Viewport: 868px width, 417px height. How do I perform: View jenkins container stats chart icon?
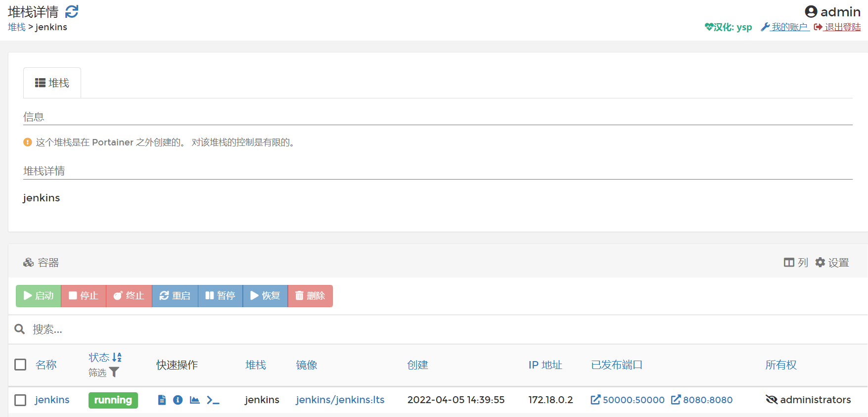tap(195, 400)
